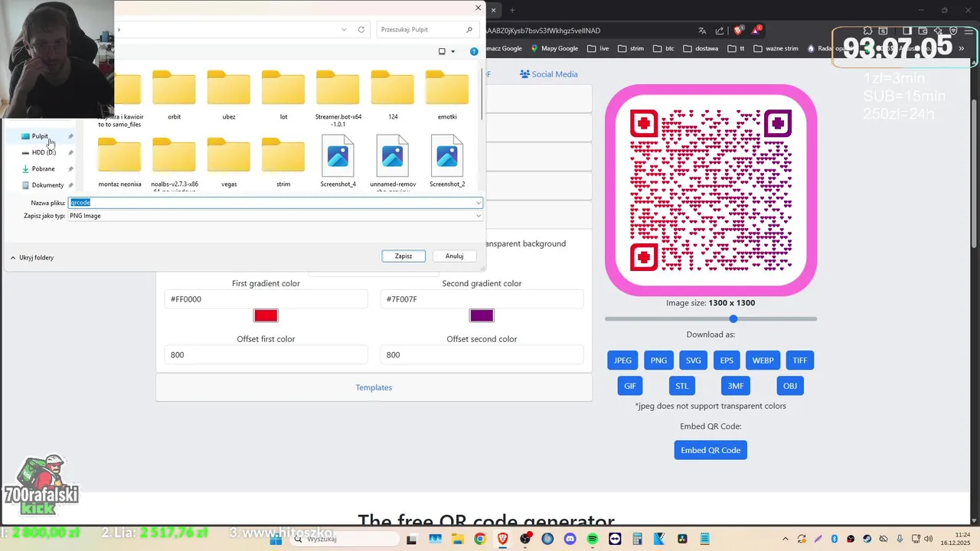
Task: Refresh the save dialog folder view
Action: tap(361, 30)
